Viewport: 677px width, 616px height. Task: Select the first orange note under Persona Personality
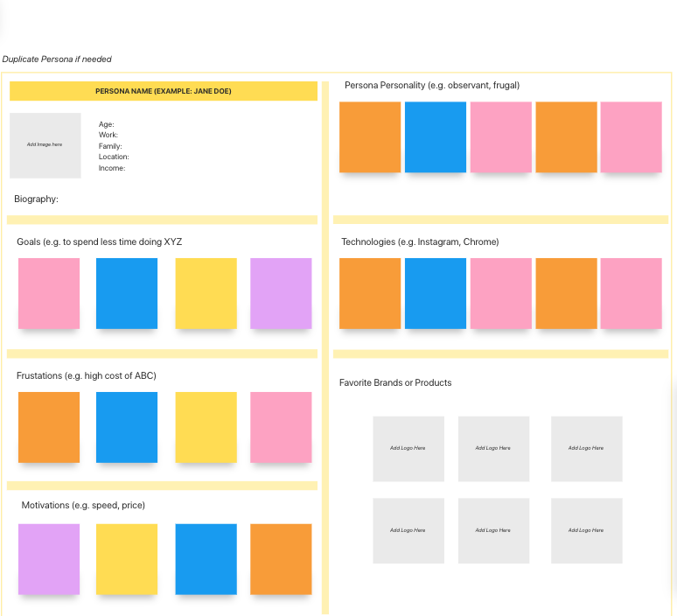[370, 136]
